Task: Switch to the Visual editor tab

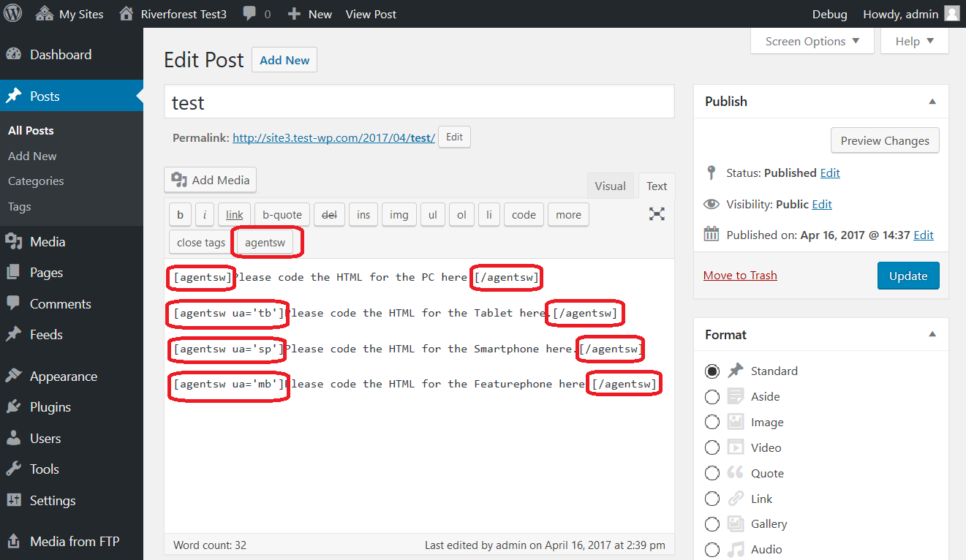Action: click(610, 186)
